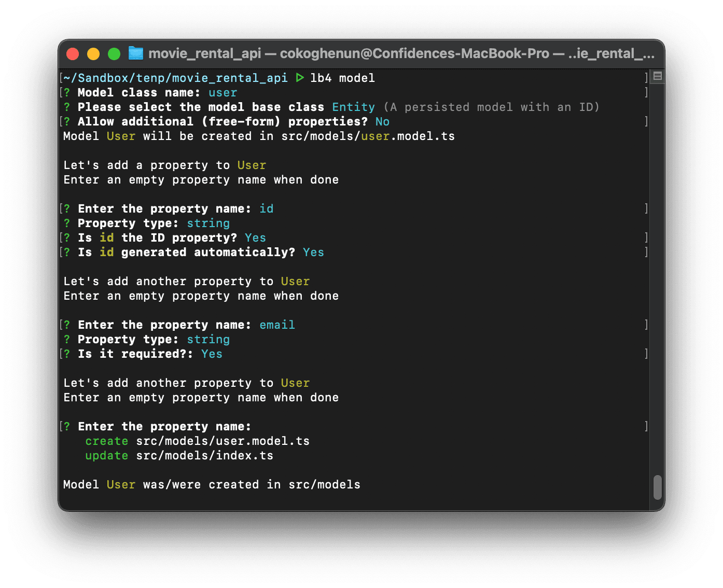Close the terminal window with red button
The height and width of the screenshot is (588, 723).
(x=73, y=54)
